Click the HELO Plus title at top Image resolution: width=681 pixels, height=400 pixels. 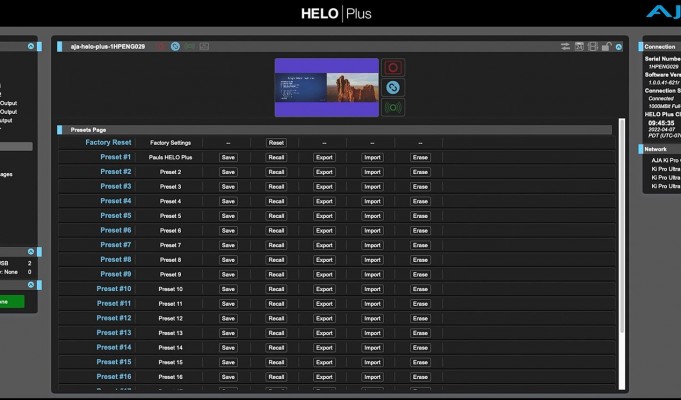(x=336, y=13)
